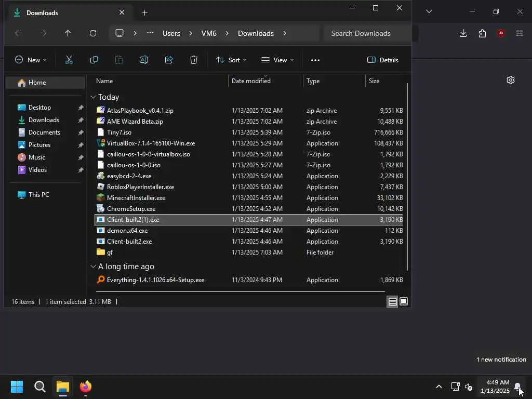This screenshot has width=532, height=399.
Task: Click the vertical scrollbar in file list
Action: [407, 177]
